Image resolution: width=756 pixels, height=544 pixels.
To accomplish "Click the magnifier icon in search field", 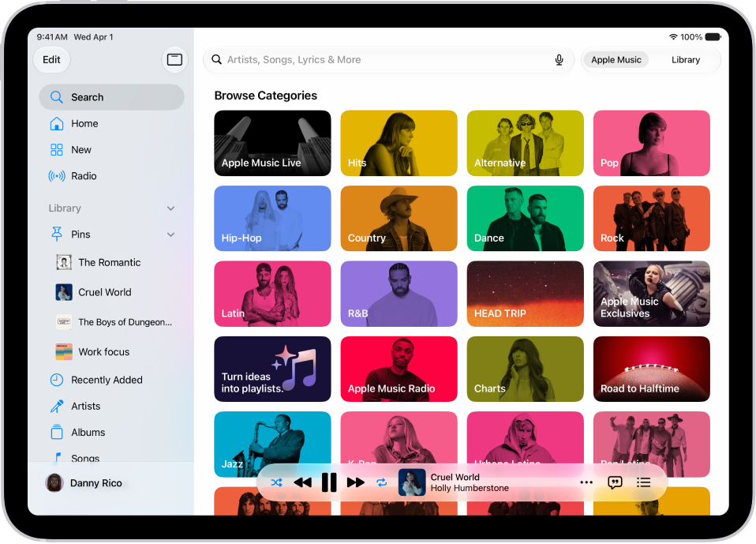I will [217, 60].
